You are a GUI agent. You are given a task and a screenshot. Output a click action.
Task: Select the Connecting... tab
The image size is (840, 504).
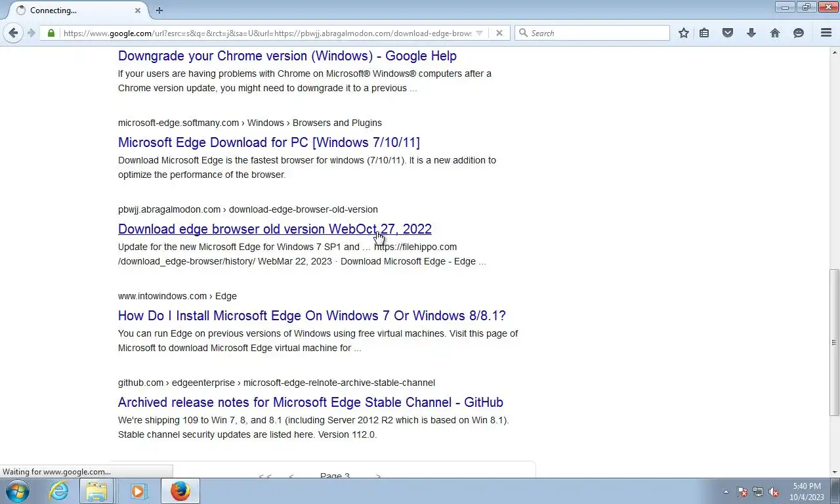(76, 10)
